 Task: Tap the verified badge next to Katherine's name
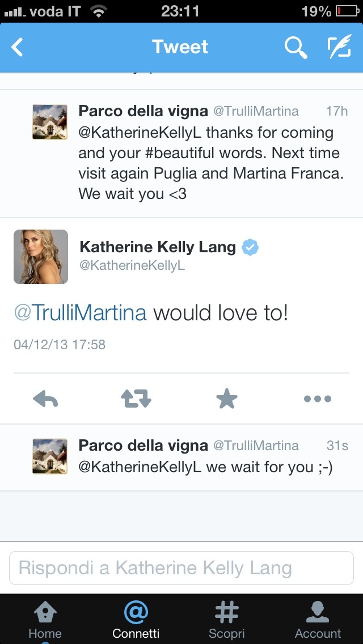pos(250,248)
